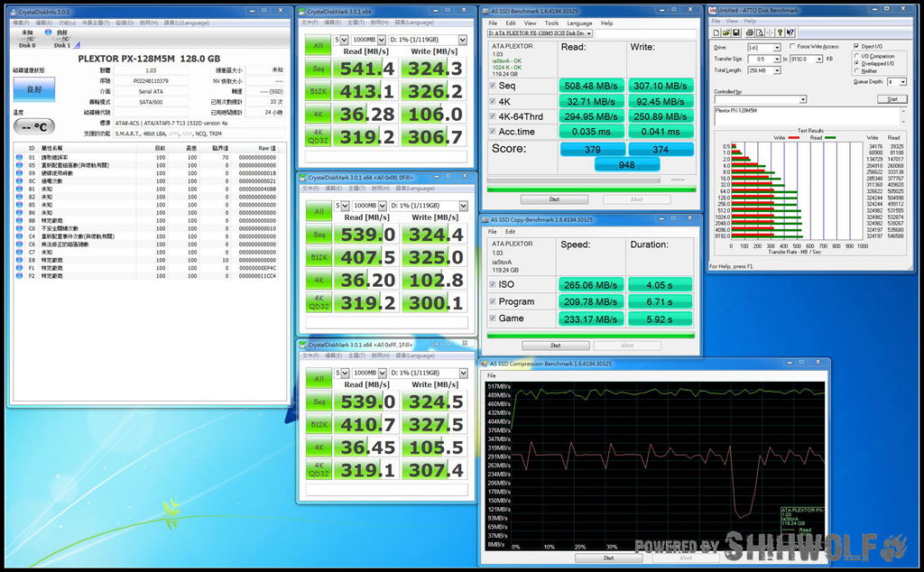This screenshot has width=924, height=572.
Task: Open the Help menu in ATTO Disk Benchmark
Action: (750, 21)
